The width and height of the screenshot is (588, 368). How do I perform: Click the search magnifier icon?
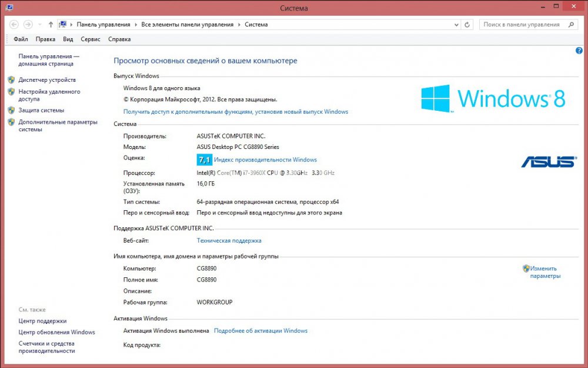pos(570,25)
